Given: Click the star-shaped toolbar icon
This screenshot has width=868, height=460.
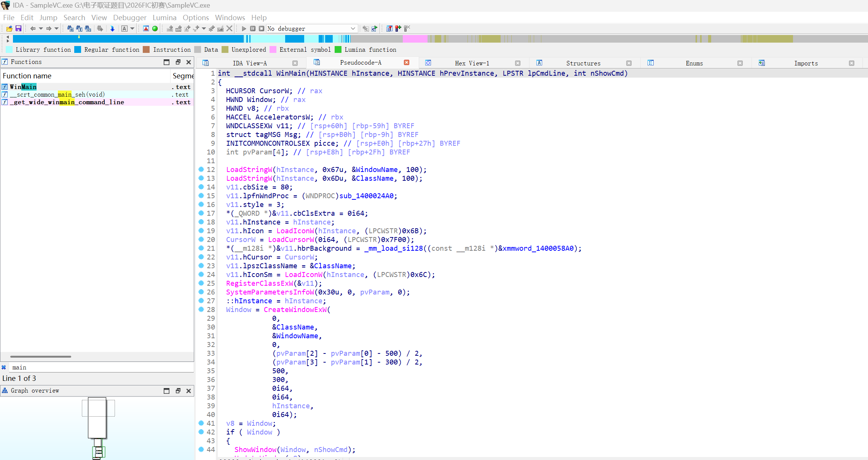Looking at the screenshot, I should pos(212,29).
